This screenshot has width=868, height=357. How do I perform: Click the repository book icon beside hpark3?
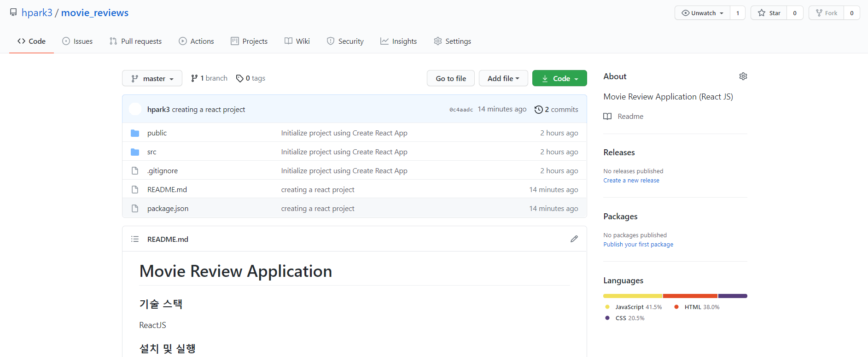(13, 12)
